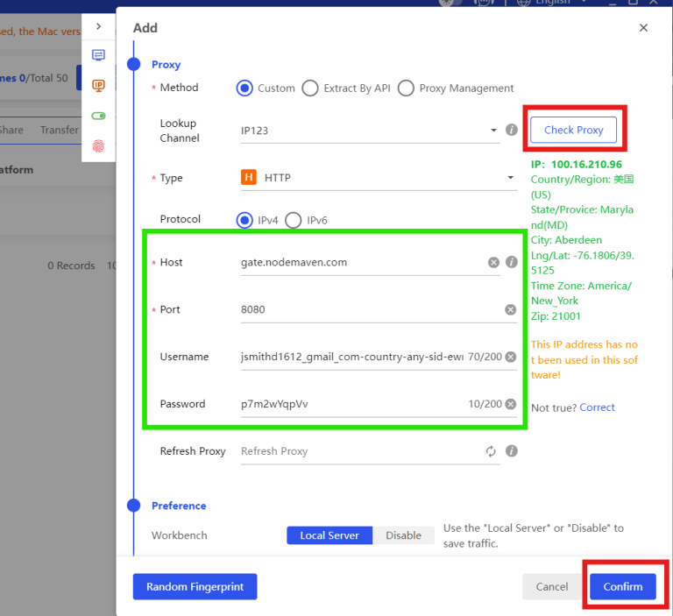The image size is (673, 616).
Task: Clear the Host field with its X icon
Action: [493, 262]
